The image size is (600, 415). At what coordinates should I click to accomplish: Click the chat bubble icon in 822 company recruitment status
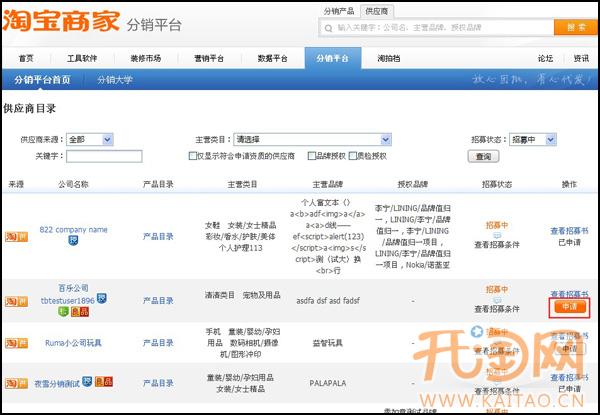[497, 235]
